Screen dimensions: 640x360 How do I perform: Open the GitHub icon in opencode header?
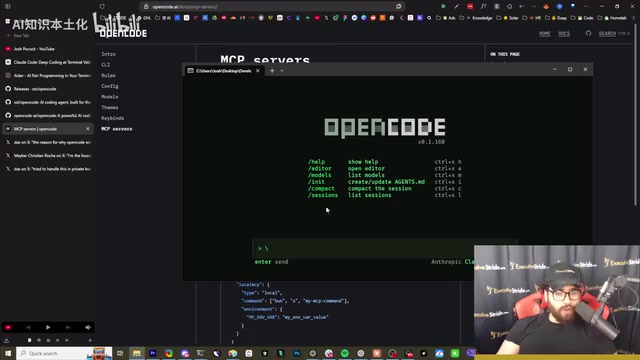588,33
